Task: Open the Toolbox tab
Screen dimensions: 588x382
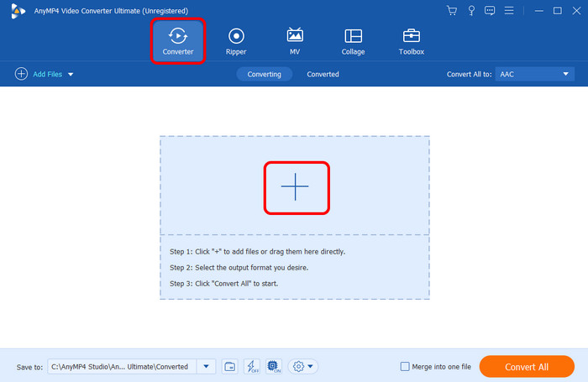Action: [412, 41]
